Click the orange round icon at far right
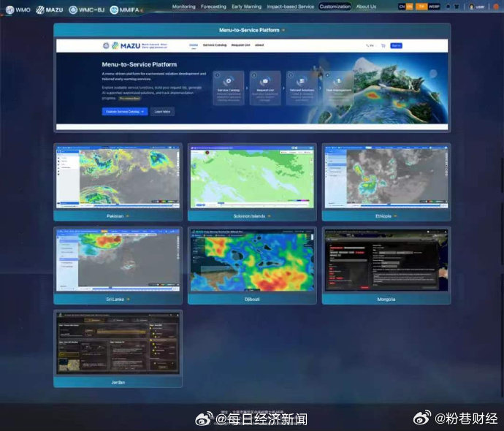The image size is (504, 431). tap(496, 7)
